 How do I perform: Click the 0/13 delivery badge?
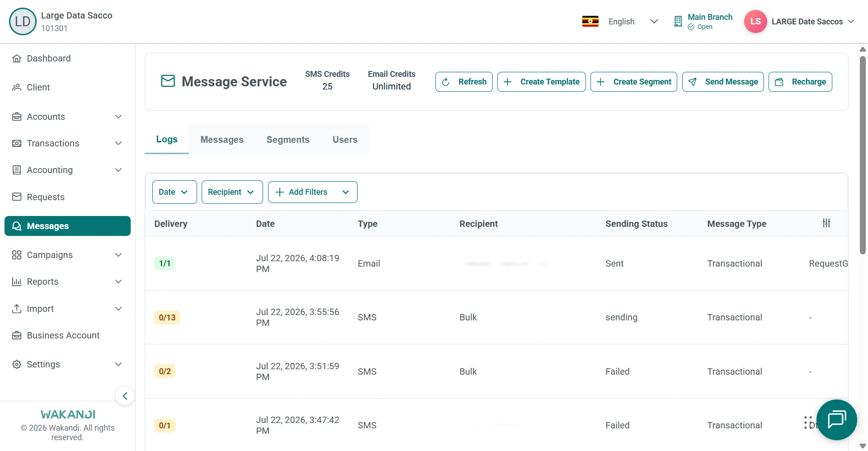167,317
